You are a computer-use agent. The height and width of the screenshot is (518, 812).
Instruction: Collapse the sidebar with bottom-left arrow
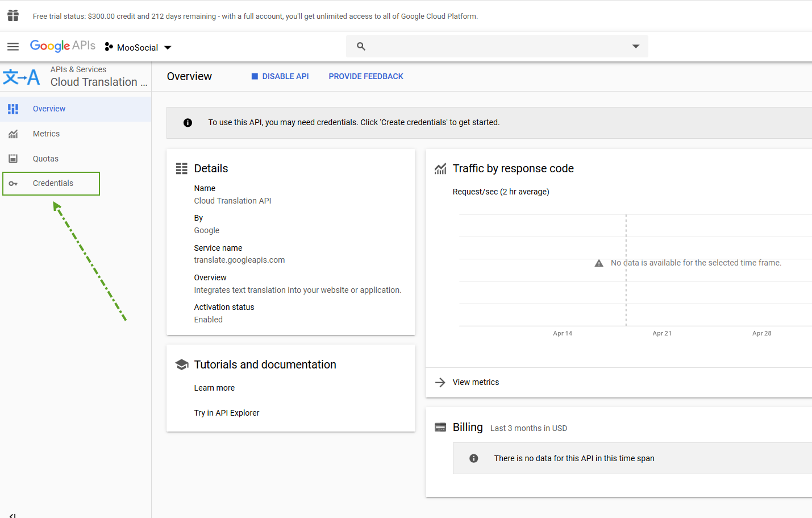coord(13,515)
